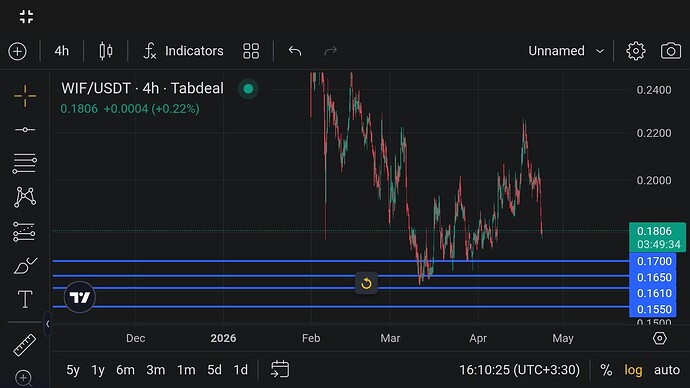The width and height of the screenshot is (690, 388).
Task: Select the Fibonacci retracement tool
Action: click(25, 163)
